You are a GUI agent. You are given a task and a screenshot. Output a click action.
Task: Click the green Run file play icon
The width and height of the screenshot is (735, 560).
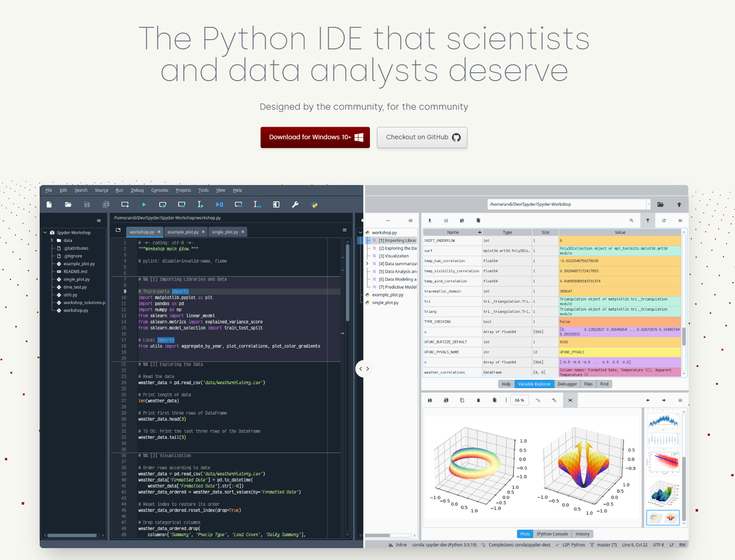pos(144,204)
